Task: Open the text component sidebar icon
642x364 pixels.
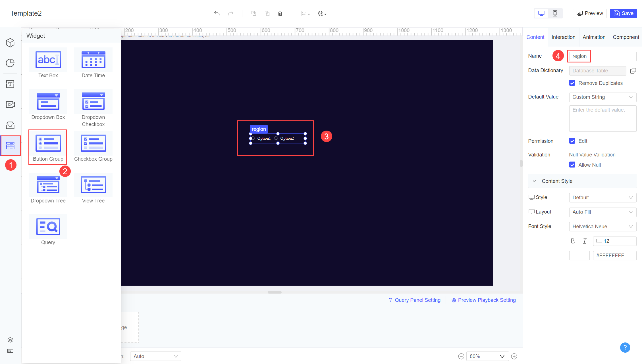Action: click(10, 84)
